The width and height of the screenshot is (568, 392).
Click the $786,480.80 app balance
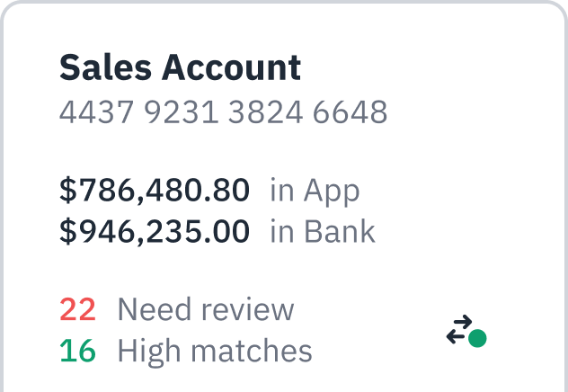(x=155, y=191)
